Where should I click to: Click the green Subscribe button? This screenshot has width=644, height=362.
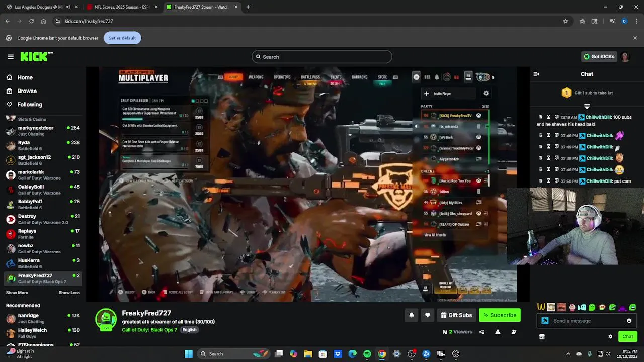(x=500, y=315)
